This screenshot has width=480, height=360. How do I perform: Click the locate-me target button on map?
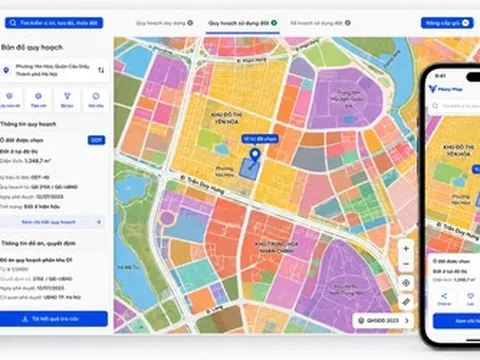[406, 283]
